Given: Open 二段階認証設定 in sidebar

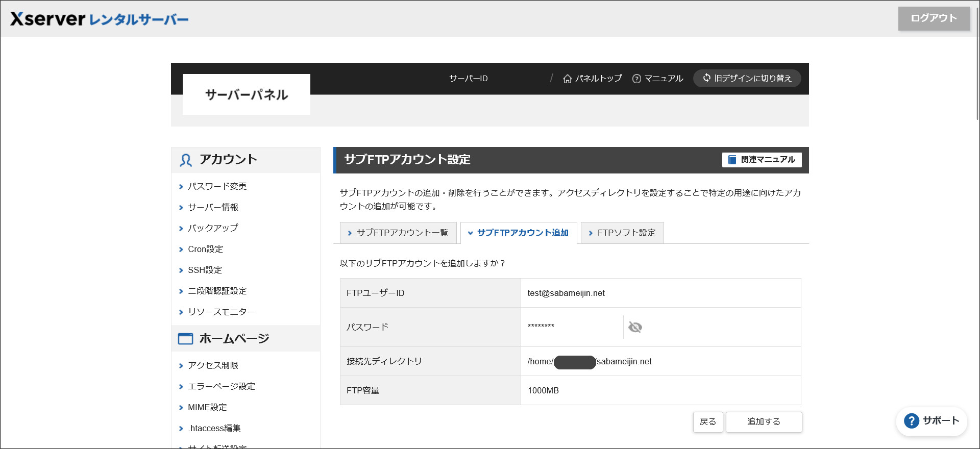Looking at the screenshot, I should click(x=217, y=291).
